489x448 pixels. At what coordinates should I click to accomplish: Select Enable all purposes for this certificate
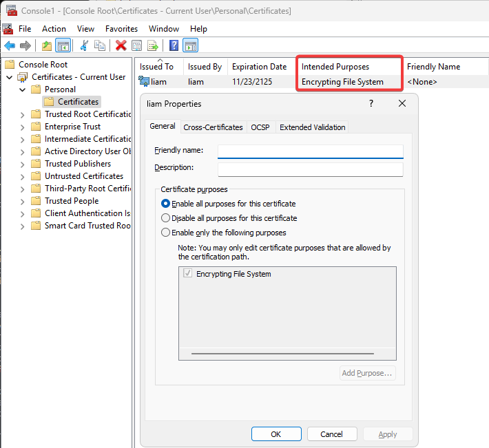coord(165,204)
